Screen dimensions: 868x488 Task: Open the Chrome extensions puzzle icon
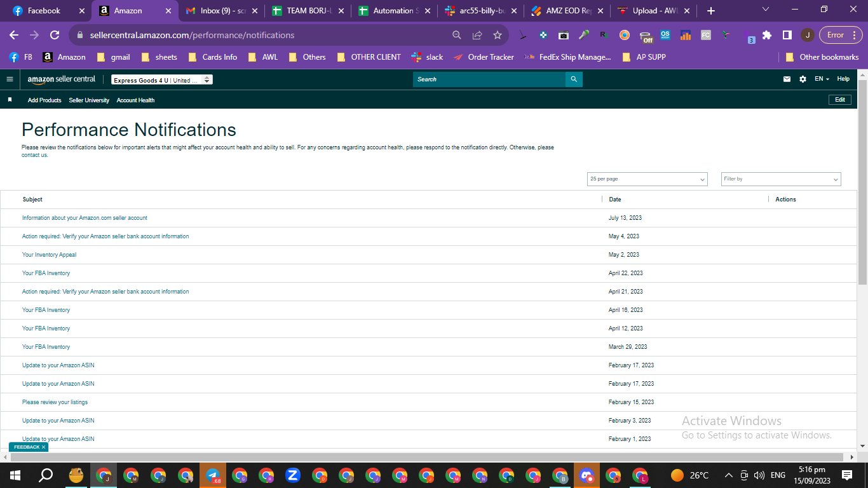click(x=767, y=35)
